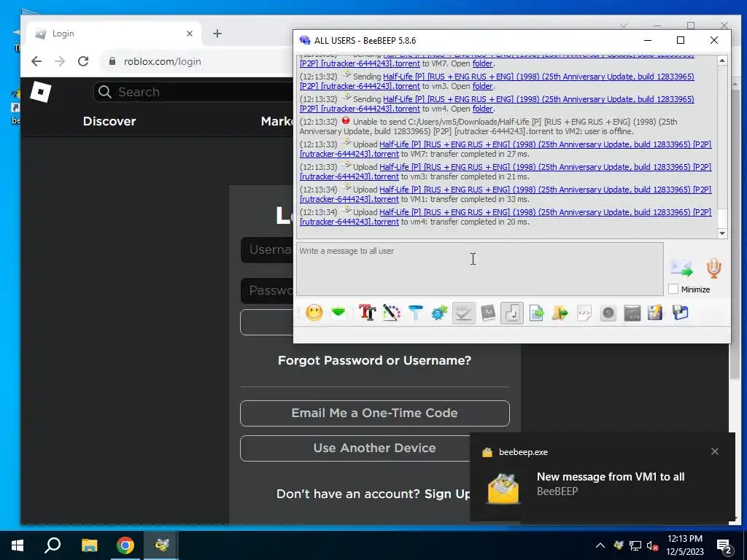Open the emoticons smiley picker in BeeBEEP
Image resolution: width=747 pixels, height=560 pixels.
tap(314, 313)
